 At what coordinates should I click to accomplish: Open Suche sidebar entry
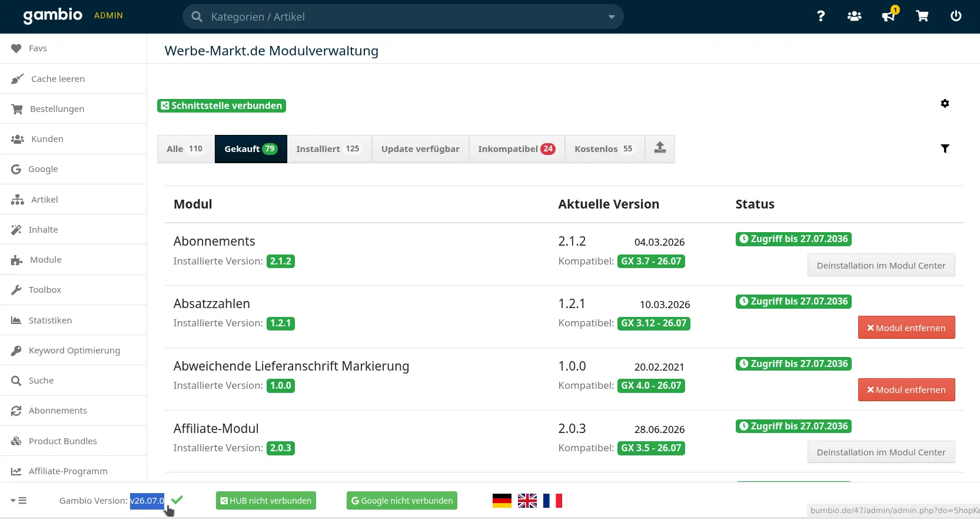coord(74,381)
